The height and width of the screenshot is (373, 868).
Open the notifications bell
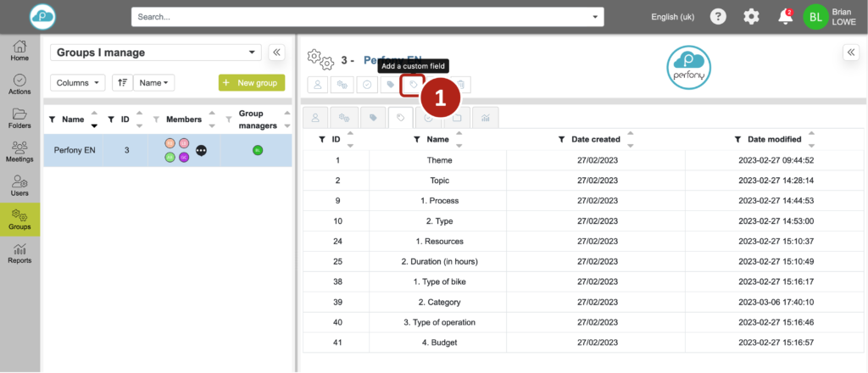pos(784,17)
